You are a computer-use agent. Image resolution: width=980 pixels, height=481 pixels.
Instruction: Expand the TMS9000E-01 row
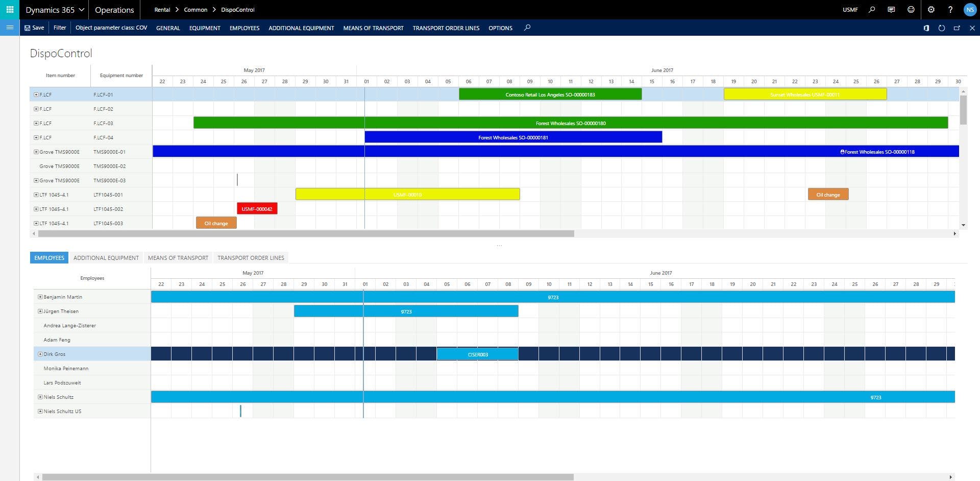(36, 152)
